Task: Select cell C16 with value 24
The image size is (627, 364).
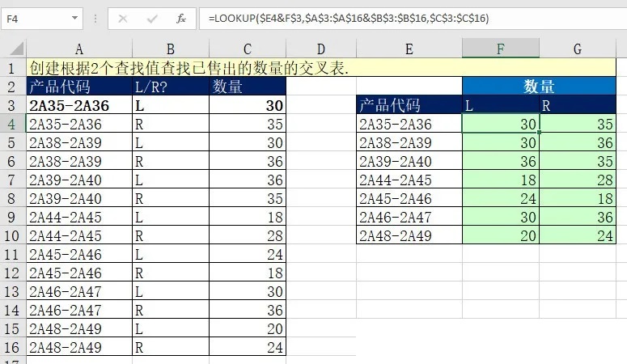Action: coord(248,347)
